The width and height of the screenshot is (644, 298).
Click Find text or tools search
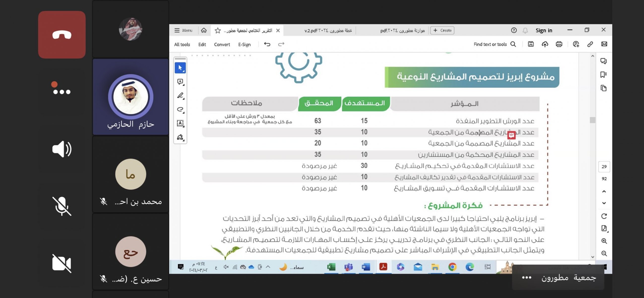point(494,44)
